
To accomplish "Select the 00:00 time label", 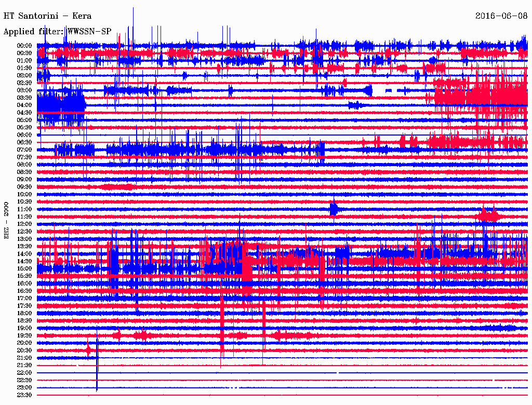I will click(24, 46).
